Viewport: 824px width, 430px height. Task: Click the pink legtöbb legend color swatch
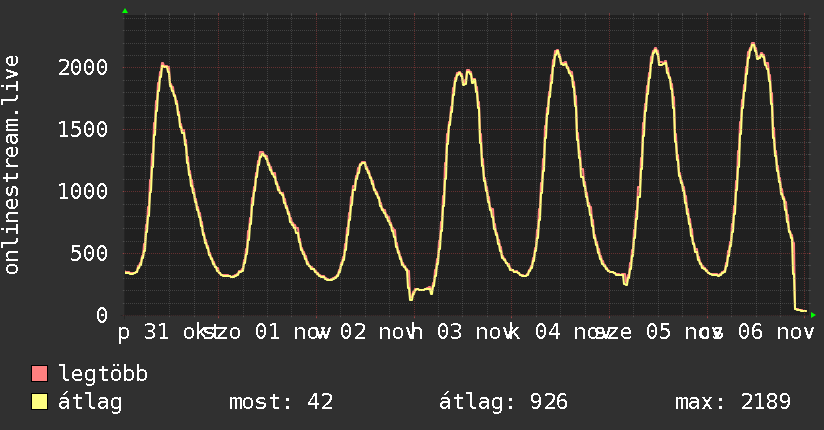click(x=39, y=373)
